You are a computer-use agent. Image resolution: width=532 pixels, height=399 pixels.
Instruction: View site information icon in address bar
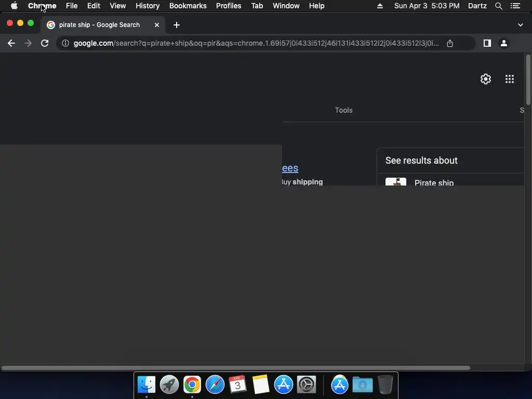tap(65, 43)
